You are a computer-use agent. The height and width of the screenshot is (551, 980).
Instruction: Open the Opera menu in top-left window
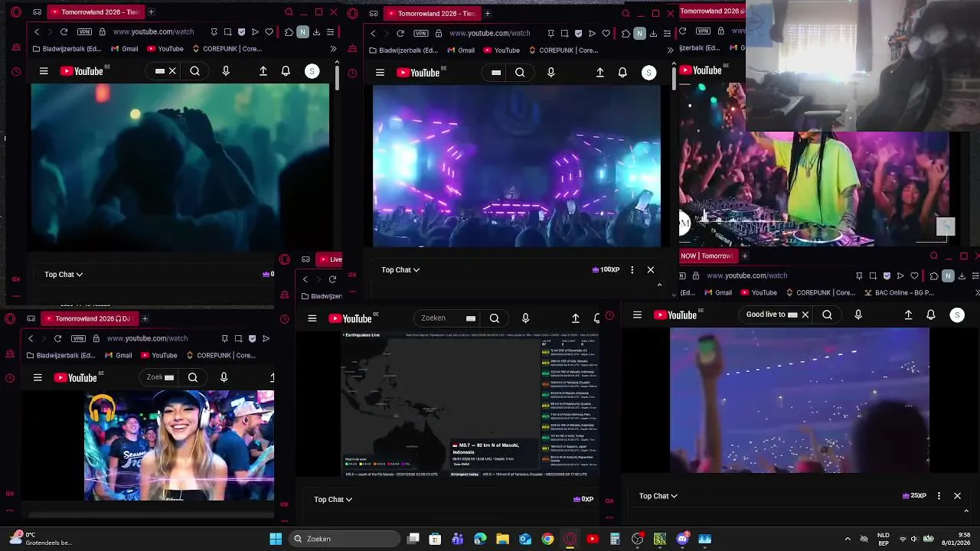tap(16, 12)
